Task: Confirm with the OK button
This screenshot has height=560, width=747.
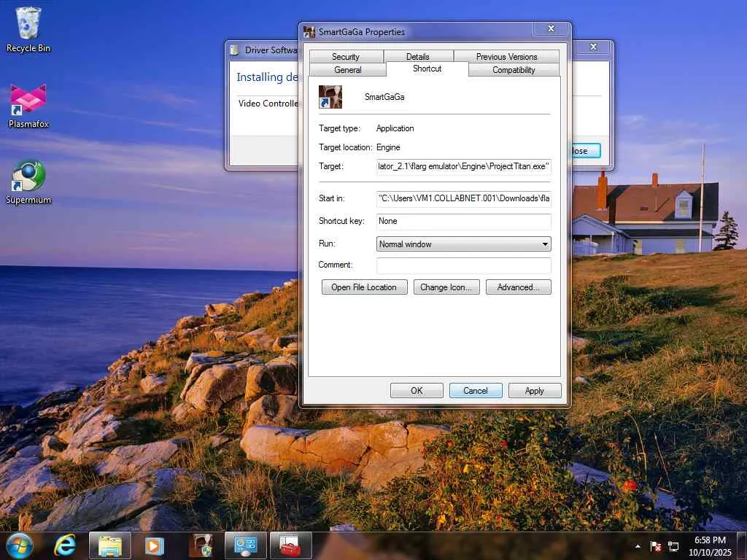Action: coord(417,391)
